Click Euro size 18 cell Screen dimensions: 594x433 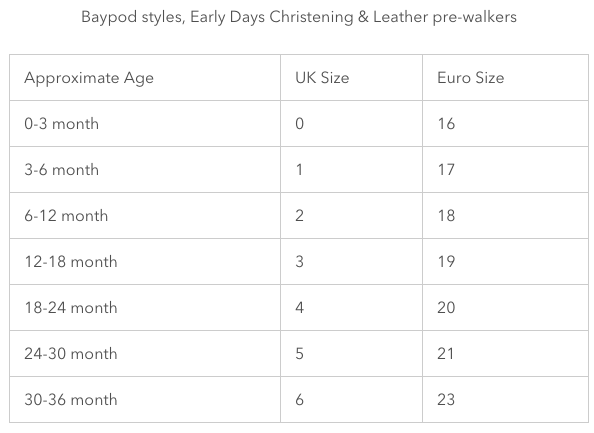tap(505, 216)
